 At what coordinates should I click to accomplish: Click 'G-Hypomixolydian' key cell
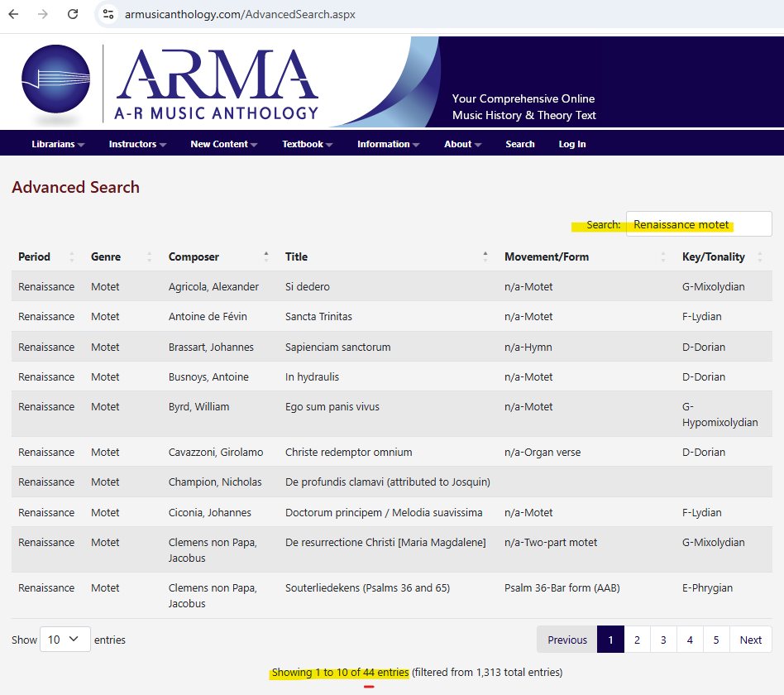(x=720, y=415)
